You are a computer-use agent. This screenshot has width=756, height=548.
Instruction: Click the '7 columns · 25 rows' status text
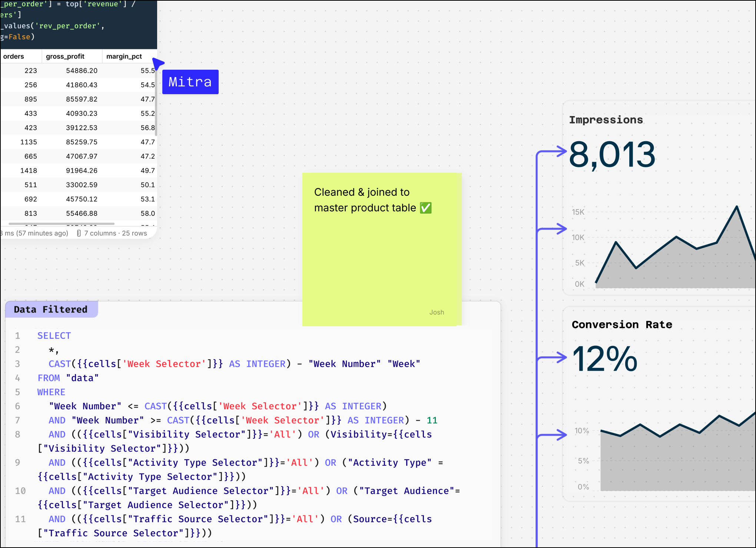pyautogui.click(x=115, y=233)
